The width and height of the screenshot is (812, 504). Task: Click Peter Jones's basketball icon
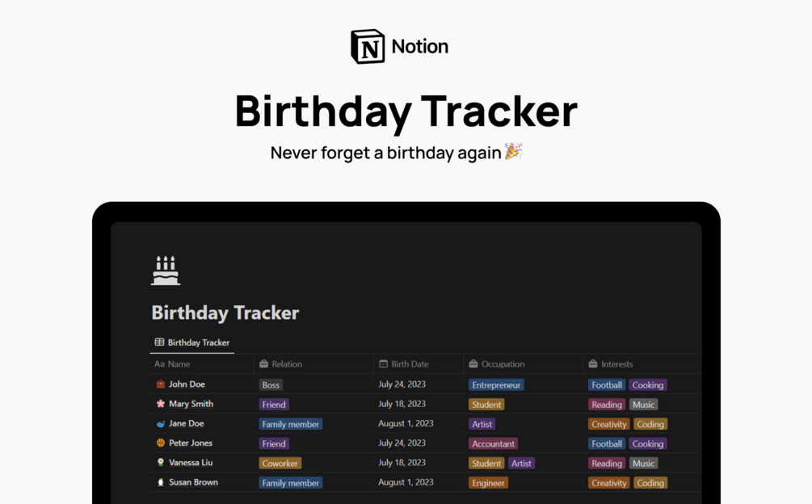pos(161,443)
